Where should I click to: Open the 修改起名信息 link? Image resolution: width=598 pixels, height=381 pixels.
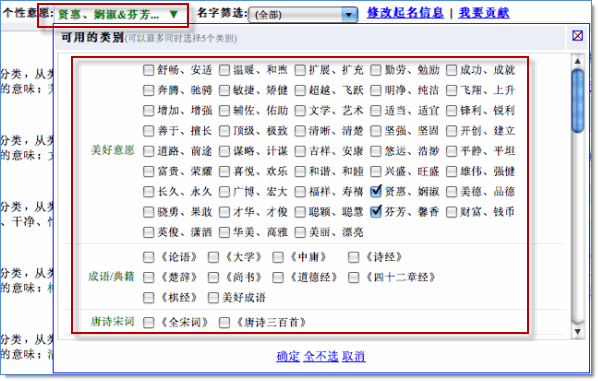pyautogui.click(x=405, y=13)
